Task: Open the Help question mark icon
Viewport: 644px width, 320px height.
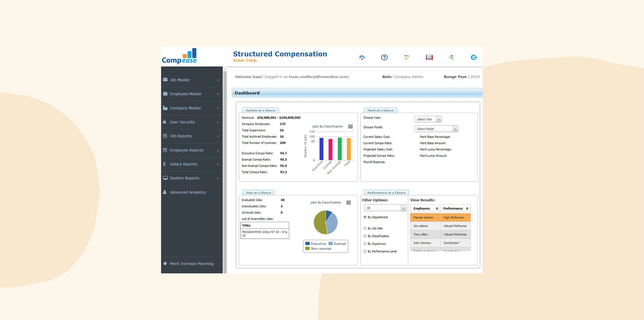Action: (x=384, y=57)
